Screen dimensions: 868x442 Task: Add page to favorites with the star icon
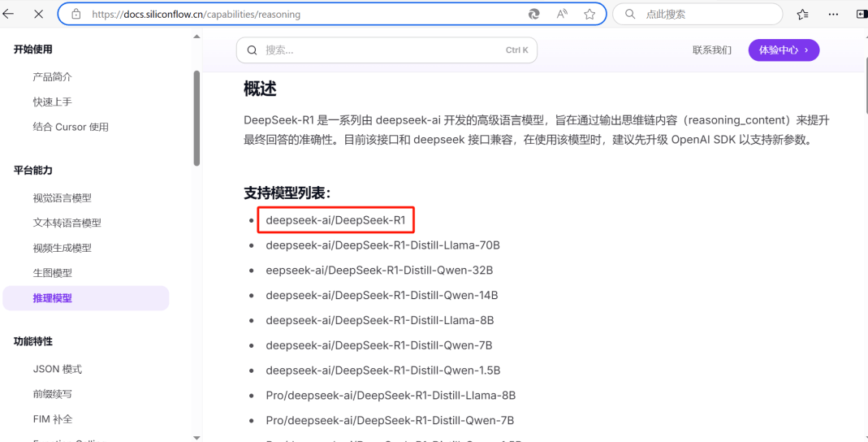[x=589, y=15]
